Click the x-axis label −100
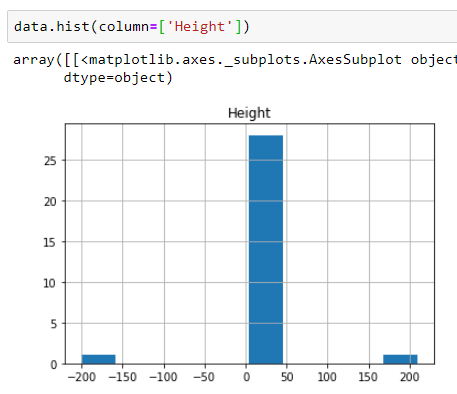The height and width of the screenshot is (394, 457). pyautogui.click(x=164, y=377)
